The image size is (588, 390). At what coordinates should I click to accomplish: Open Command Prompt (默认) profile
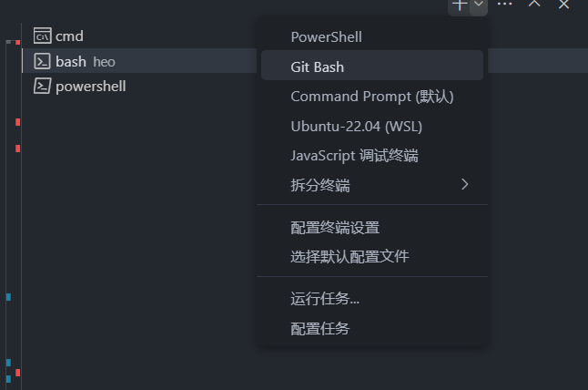[x=371, y=96]
